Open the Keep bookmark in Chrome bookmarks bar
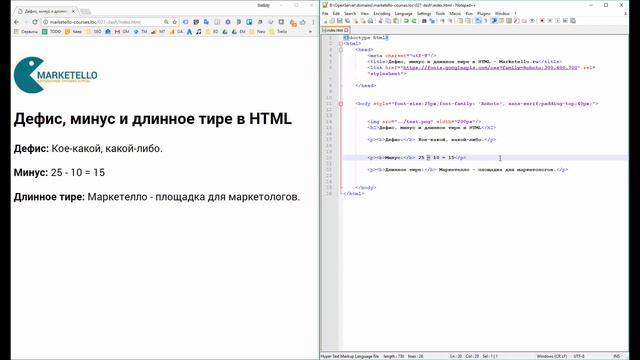 point(73,31)
